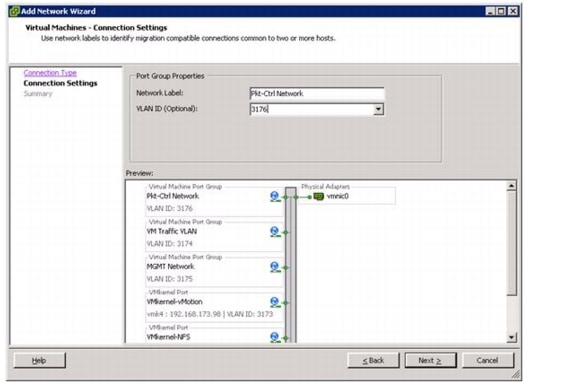Minimize the Add Network Wizard window
576x384 pixels.
pos(490,11)
